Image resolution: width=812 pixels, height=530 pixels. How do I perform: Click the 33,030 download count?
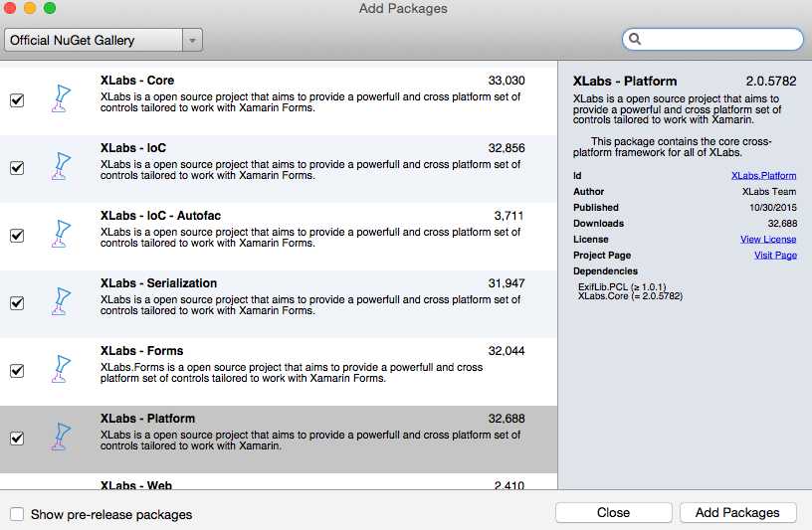point(507,81)
